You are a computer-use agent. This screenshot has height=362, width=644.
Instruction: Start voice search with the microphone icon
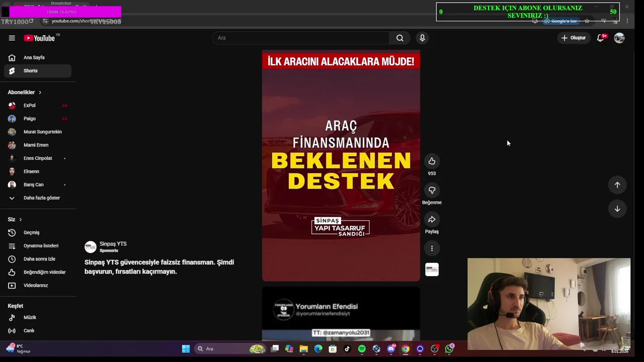tap(422, 38)
